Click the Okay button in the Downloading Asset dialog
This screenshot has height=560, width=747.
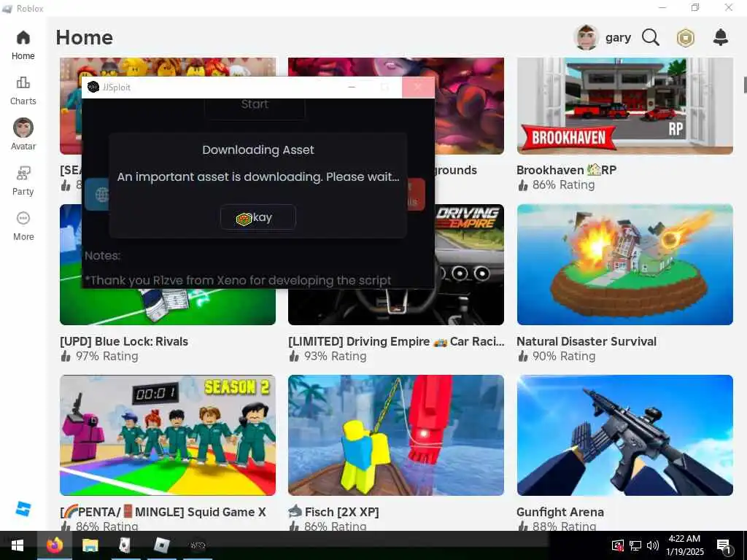pyautogui.click(x=258, y=217)
